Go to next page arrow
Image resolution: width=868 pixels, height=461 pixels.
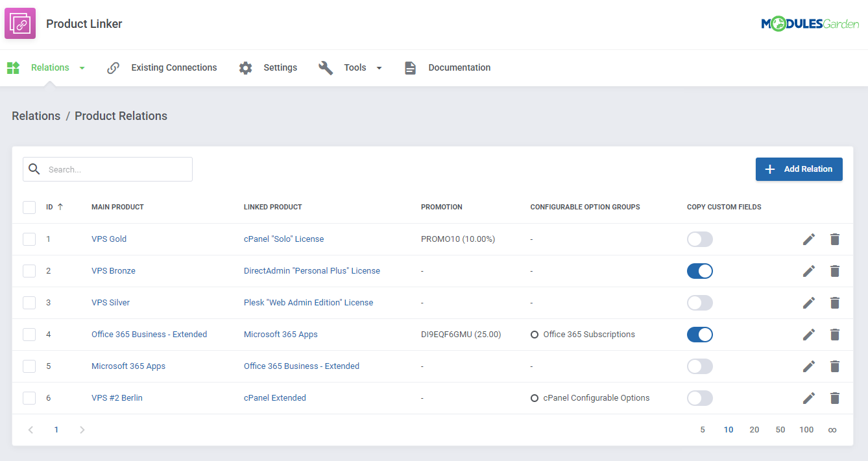82,430
